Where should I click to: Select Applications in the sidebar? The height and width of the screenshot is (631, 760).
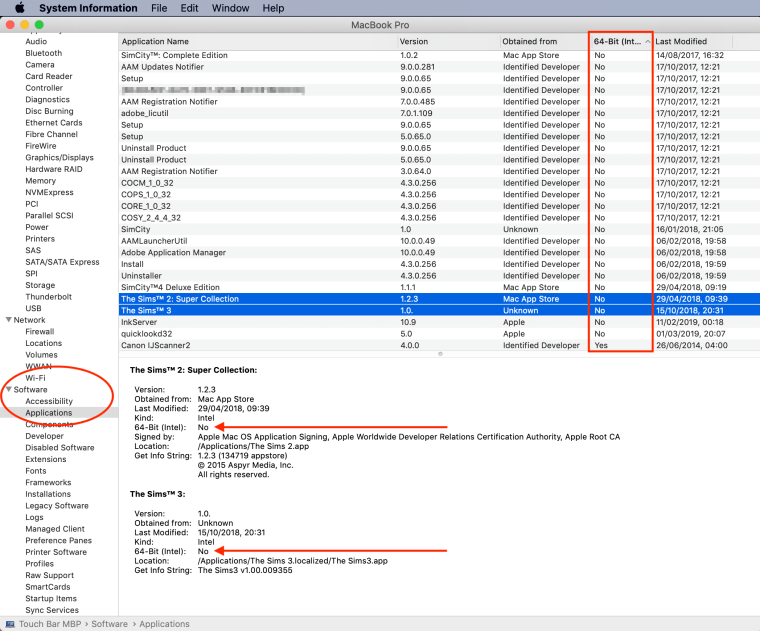tap(48, 413)
